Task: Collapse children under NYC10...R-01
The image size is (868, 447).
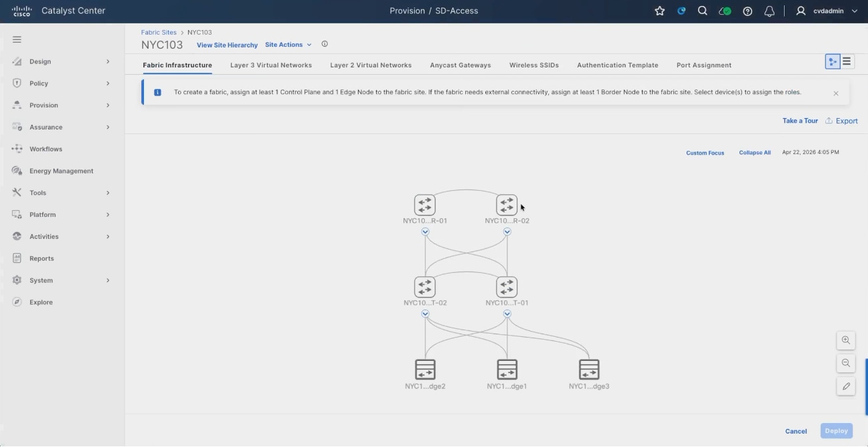Action: pos(425,232)
